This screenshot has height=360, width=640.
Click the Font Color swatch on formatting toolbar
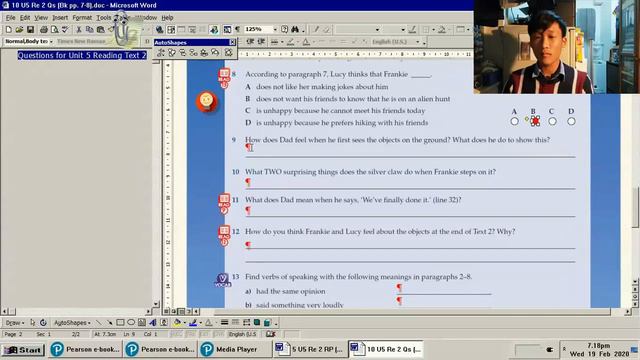(306, 42)
